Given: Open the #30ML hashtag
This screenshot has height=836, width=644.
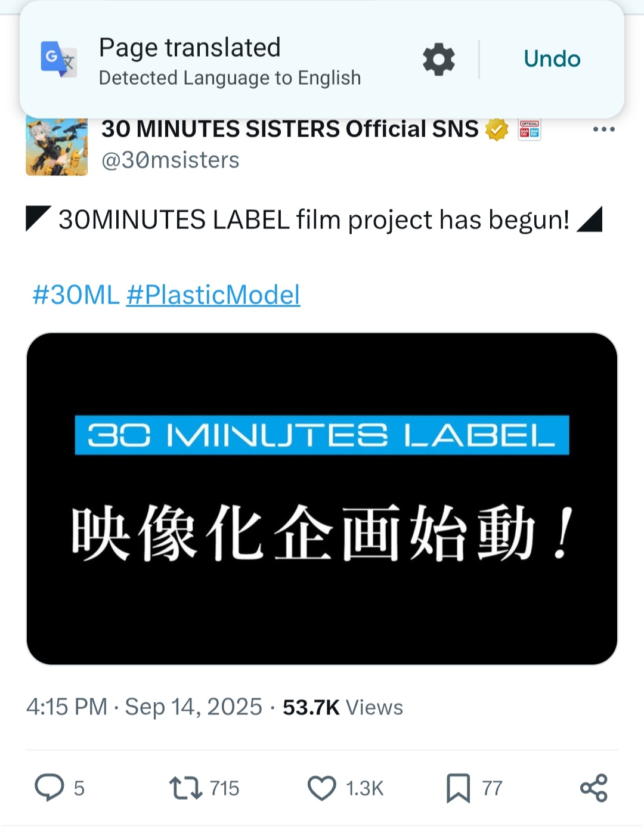Looking at the screenshot, I should (x=76, y=295).
